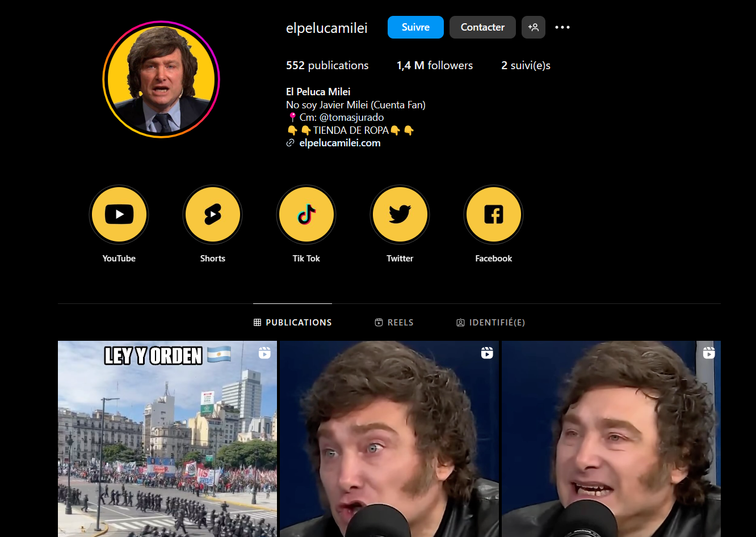View the 1,4 M followers list
Image resolution: width=756 pixels, height=537 pixels.
(435, 66)
